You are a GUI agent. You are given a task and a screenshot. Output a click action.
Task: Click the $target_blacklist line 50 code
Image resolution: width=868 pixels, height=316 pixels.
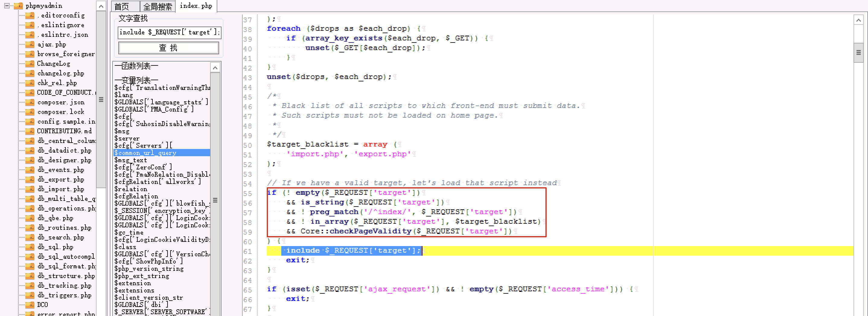tap(332, 144)
